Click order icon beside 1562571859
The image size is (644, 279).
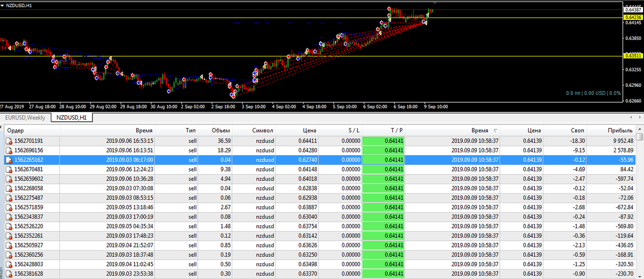(8, 208)
